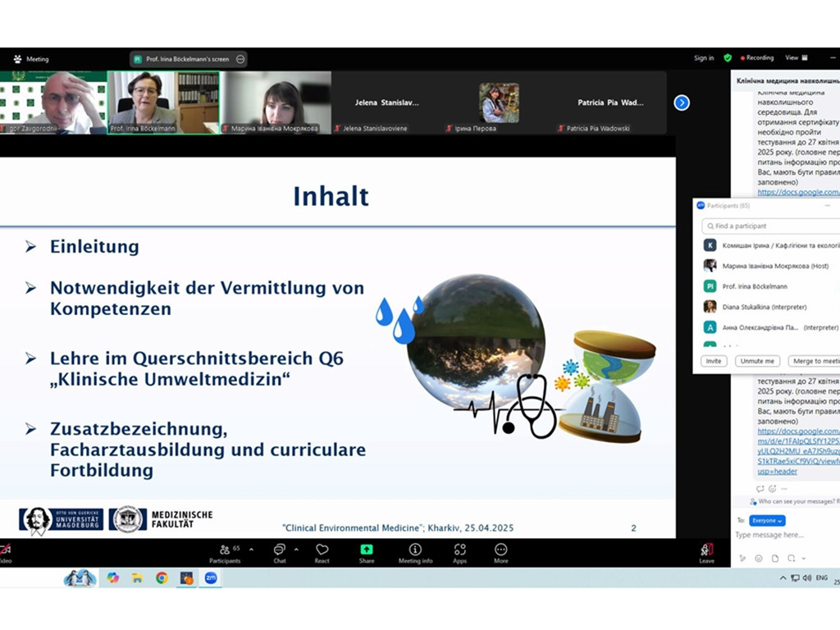Open File Explorer from the taskbar
The width and height of the screenshot is (840, 630).
(x=137, y=578)
